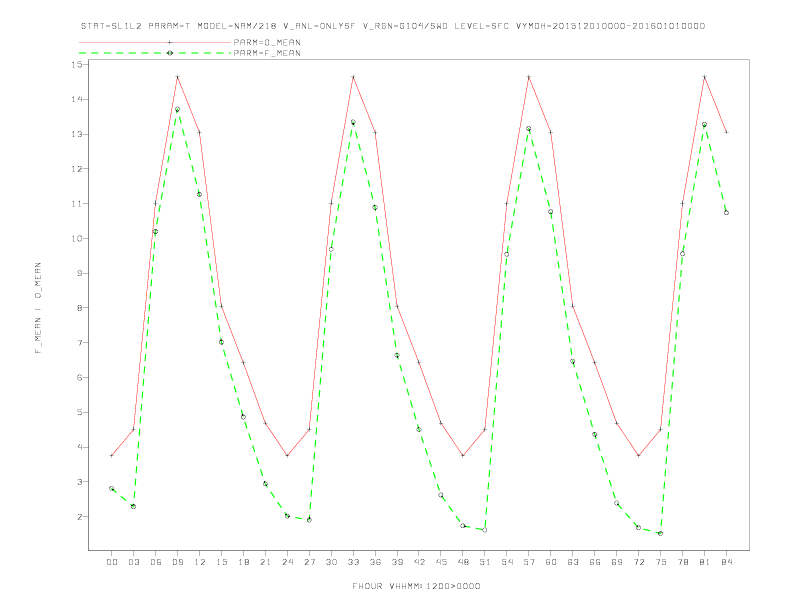
Task: Select x-axis tick label 09
Action: click(x=177, y=562)
